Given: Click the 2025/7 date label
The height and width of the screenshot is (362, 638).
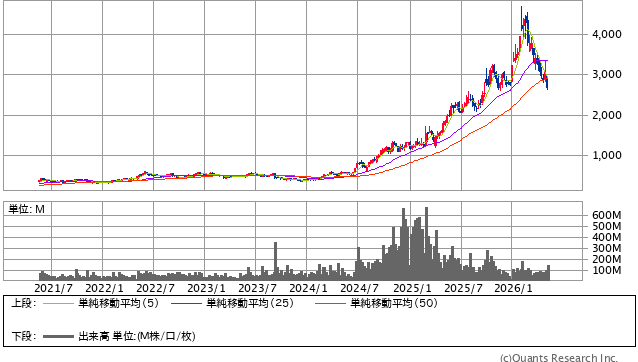Looking at the screenshot, I should coord(463,288).
